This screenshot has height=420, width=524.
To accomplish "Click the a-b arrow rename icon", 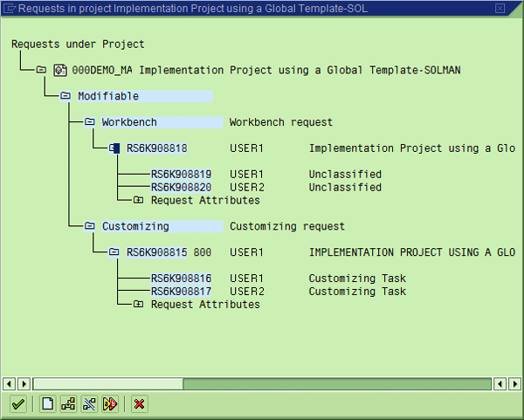I will [x=110, y=404].
